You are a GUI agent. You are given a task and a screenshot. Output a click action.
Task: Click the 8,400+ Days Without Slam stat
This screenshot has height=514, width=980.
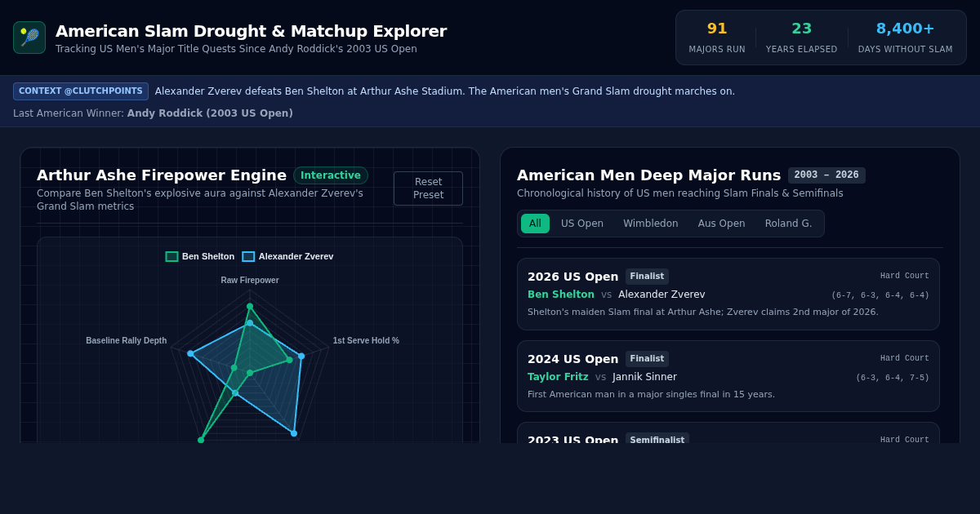click(x=905, y=38)
